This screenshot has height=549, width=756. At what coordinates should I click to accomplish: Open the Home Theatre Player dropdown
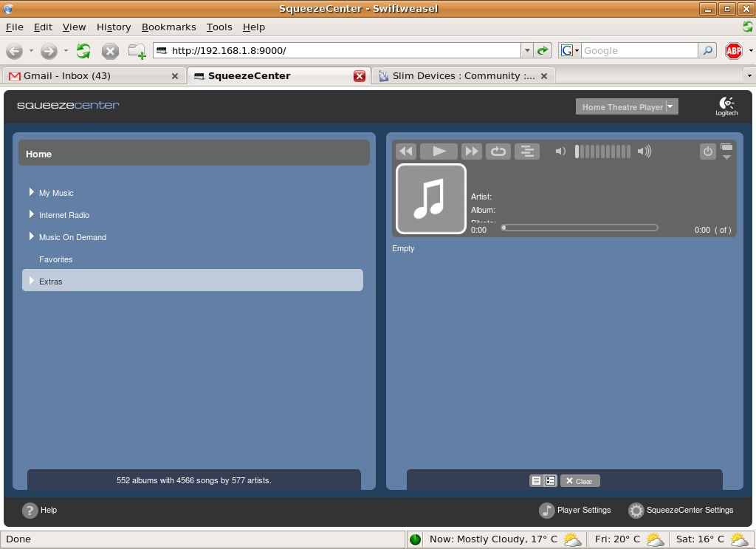(670, 106)
